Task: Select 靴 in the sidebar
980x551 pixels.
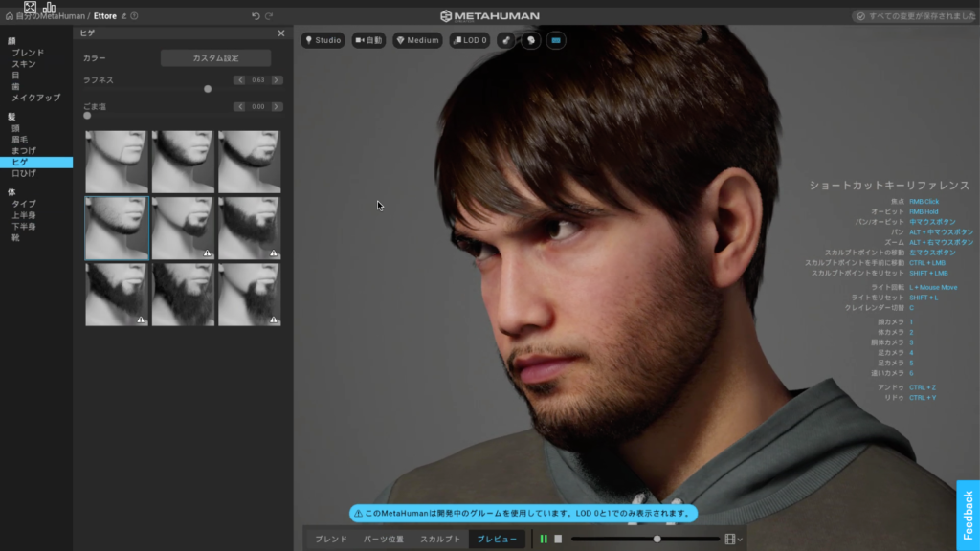Action: click(x=15, y=238)
